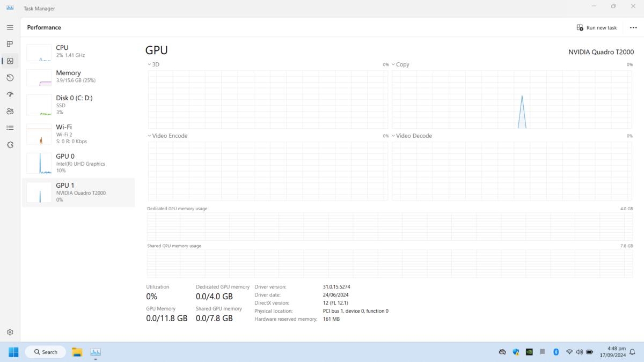The width and height of the screenshot is (644, 362).
Task: Open the Services page icon
Action: point(10,145)
